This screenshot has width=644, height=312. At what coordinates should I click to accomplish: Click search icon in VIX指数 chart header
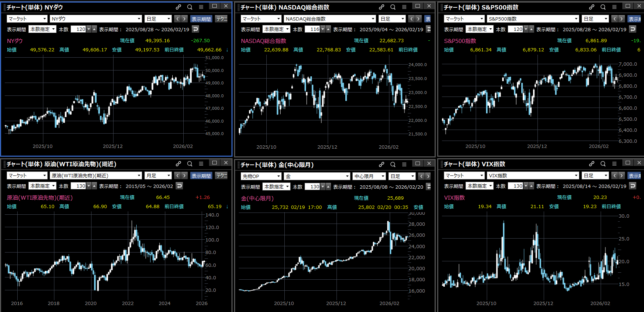point(603,164)
